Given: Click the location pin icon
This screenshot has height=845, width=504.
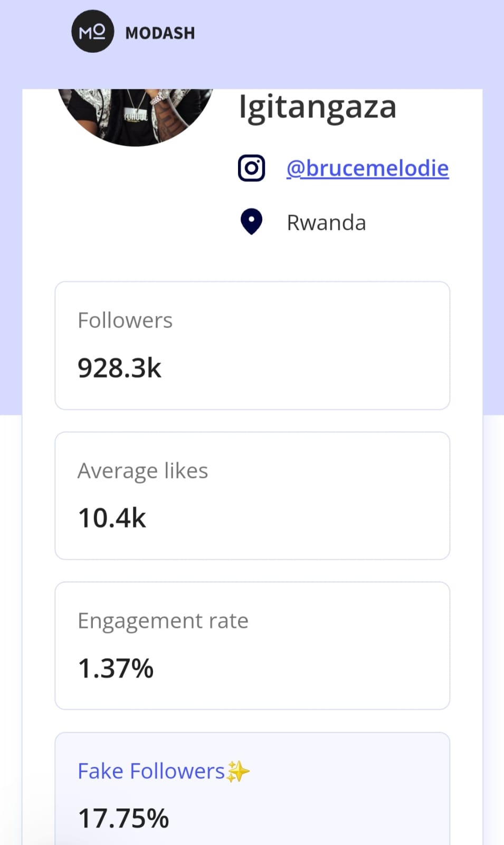Looking at the screenshot, I should coord(251,222).
